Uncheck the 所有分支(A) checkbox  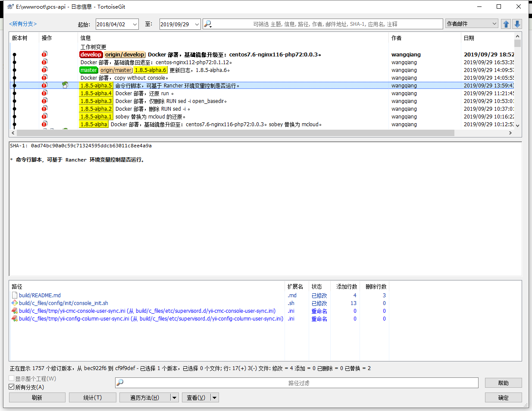coord(12,387)
